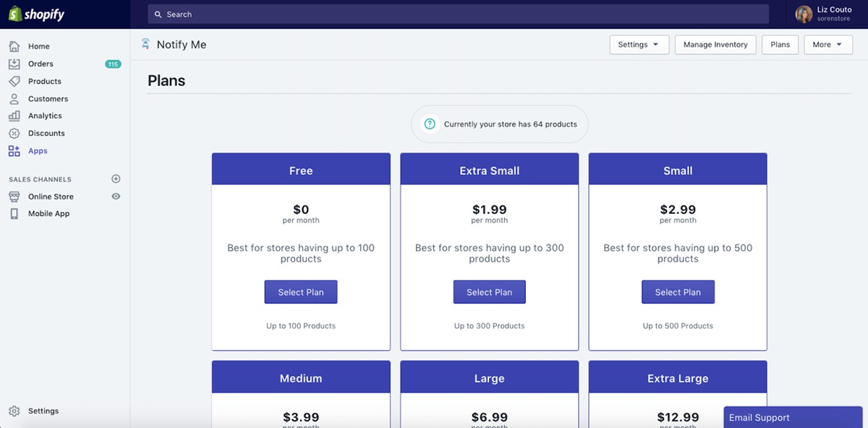Click the Search input field
This screenshot has height=428, width=868.
(x=458, y=14)
